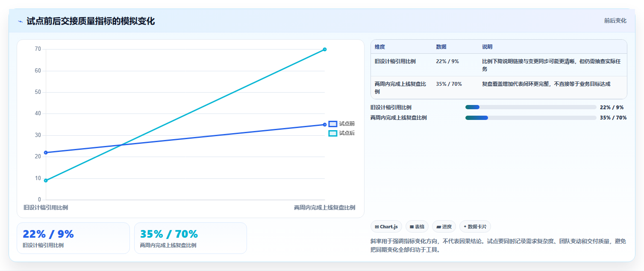Screen dimensions: 644x271
Task: Click the 试点前 data point at 35
Action: click(325, 125)
